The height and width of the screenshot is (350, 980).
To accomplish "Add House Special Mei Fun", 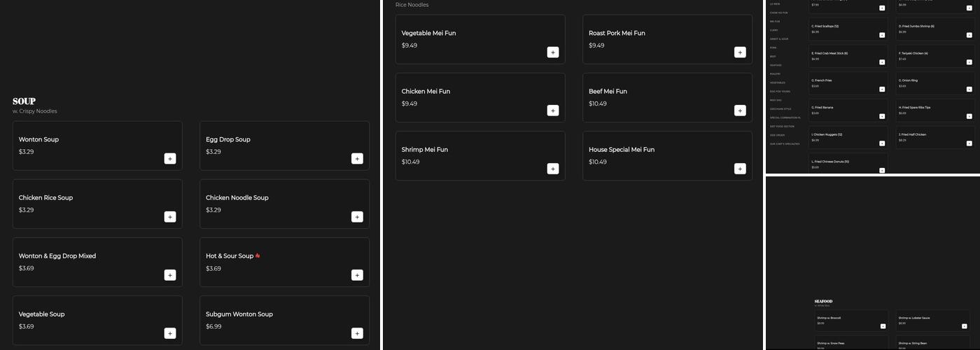I will (740, 169).
